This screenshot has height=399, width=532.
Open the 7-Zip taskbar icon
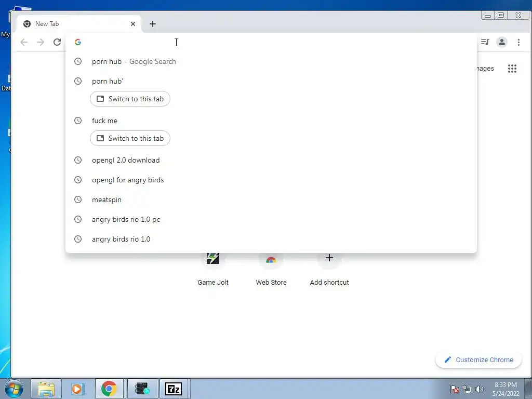pos(174,389)
